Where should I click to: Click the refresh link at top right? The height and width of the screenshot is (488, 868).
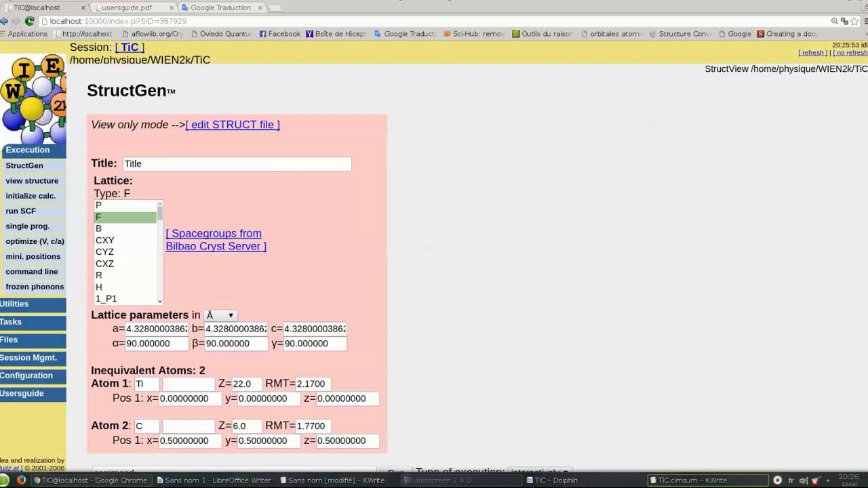813,53
